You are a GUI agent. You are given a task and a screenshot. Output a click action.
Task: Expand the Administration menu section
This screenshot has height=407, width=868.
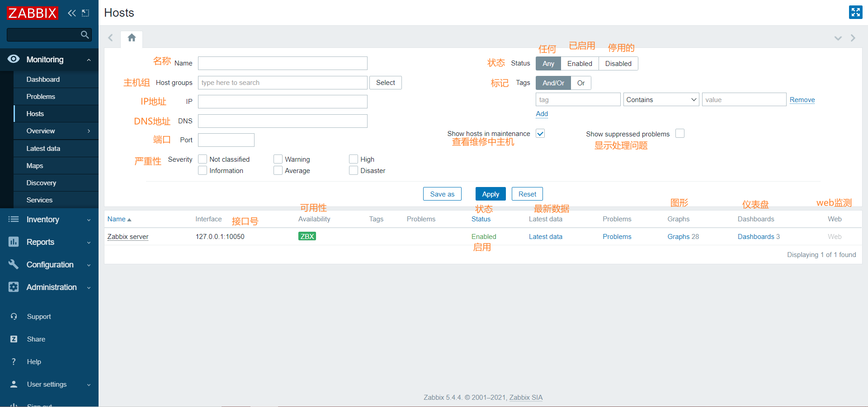click(x=89, y=288)
